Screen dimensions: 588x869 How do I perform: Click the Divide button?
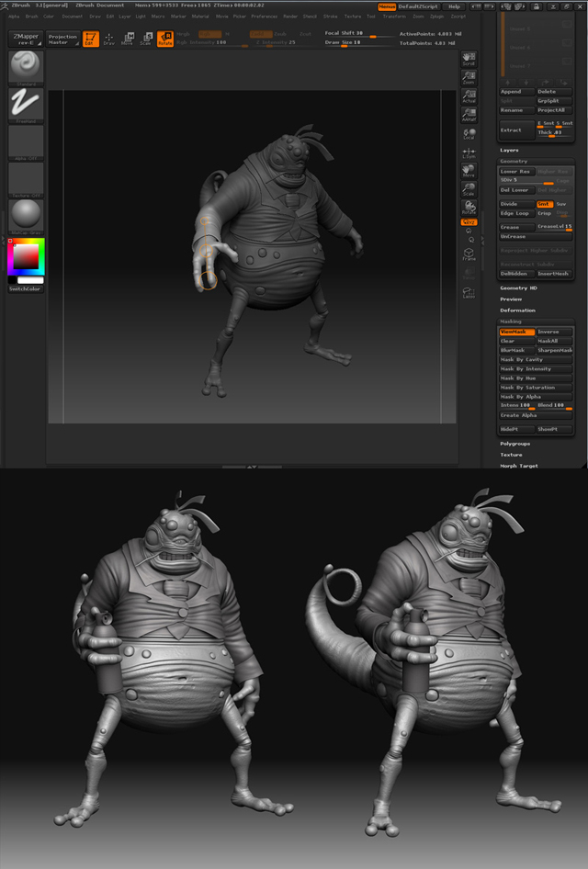(516, 204)
